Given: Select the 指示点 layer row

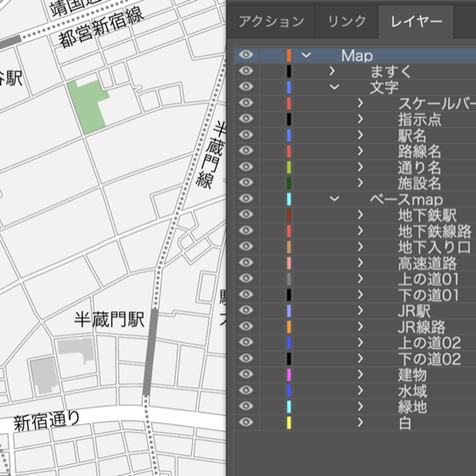Looking at the screenshot, I should [x=355, y=118].
